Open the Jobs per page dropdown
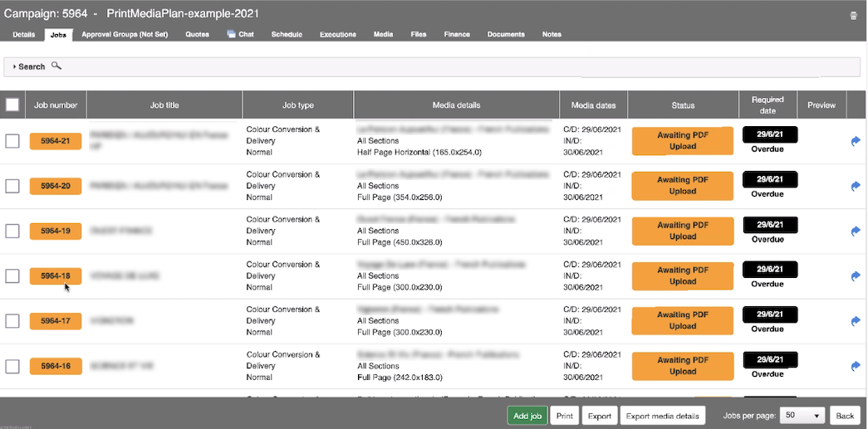The image size is (868, 429). [803, 415]
